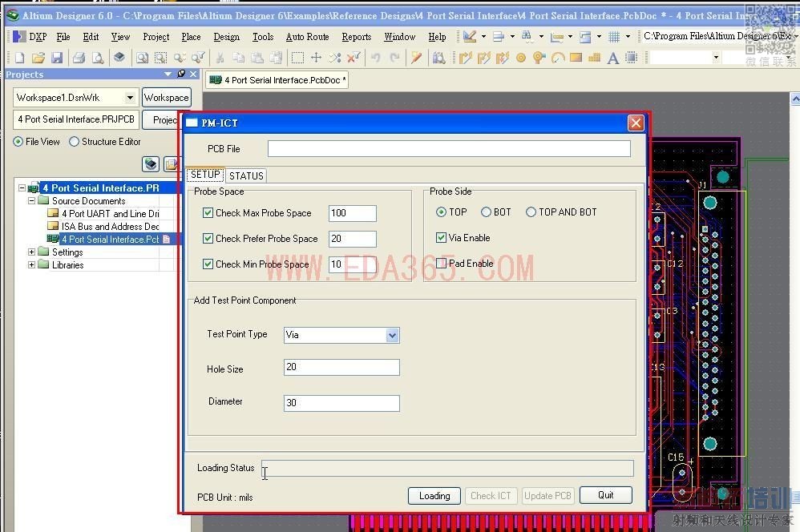This screenshot has height=532, width=800.
Task: Select 4 Port Serial Interface.PcbDoc document tab
Action: tap(277, 80)
